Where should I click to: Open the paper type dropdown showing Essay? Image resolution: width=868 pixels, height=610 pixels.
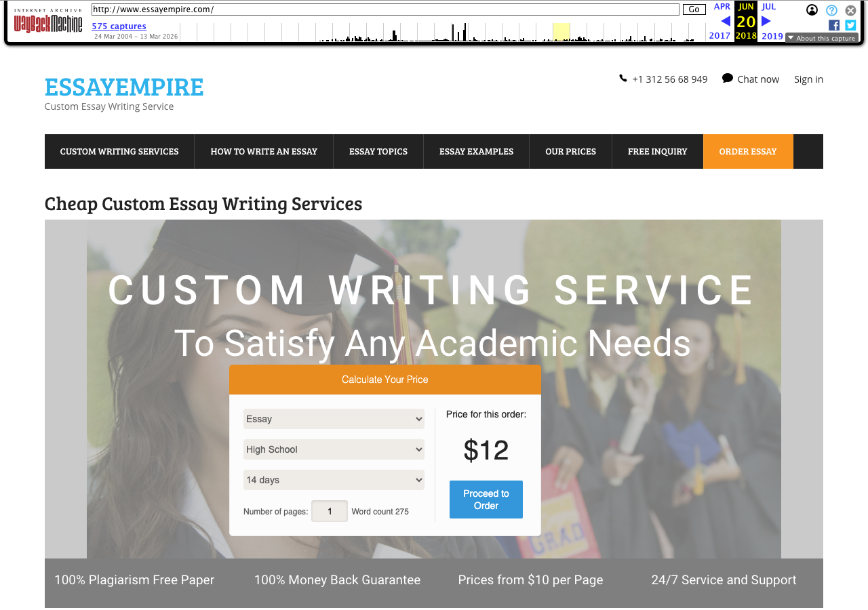334,419
